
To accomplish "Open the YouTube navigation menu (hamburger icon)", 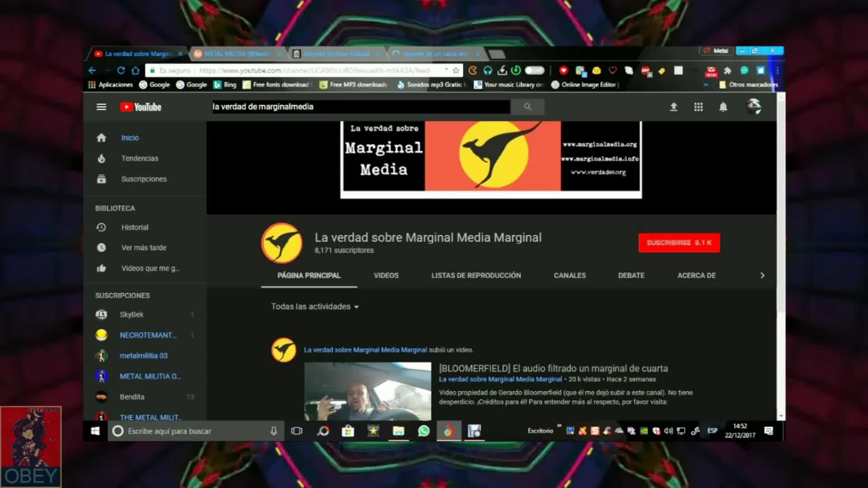I will tap(101, 107).
